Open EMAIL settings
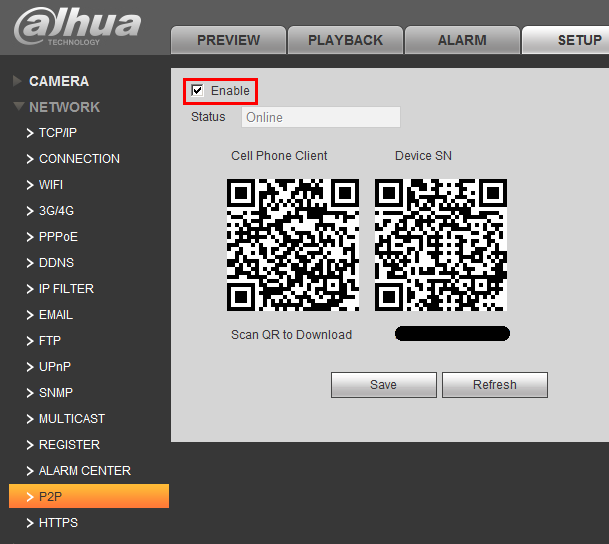This screenshot has height=544, width=609. pos(56,315)
